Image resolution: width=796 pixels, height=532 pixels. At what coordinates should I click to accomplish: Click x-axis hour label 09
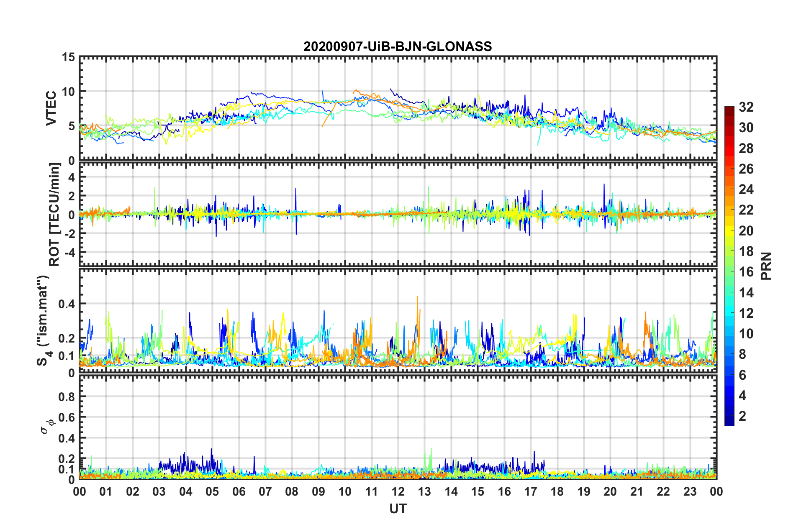(318, 492)
